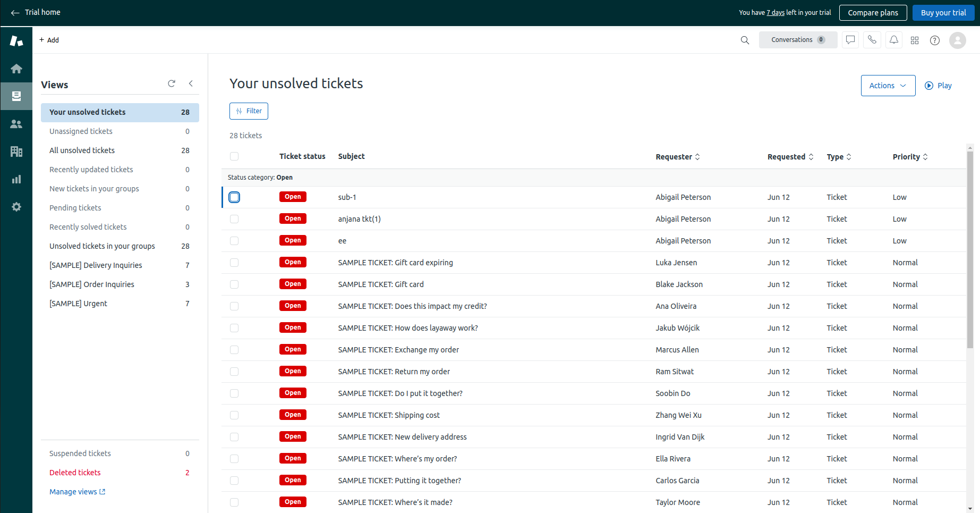The height and width of the screenshot is (513, 980).
Task: Collapse the Views panel
Action: (x=191, y=83)
